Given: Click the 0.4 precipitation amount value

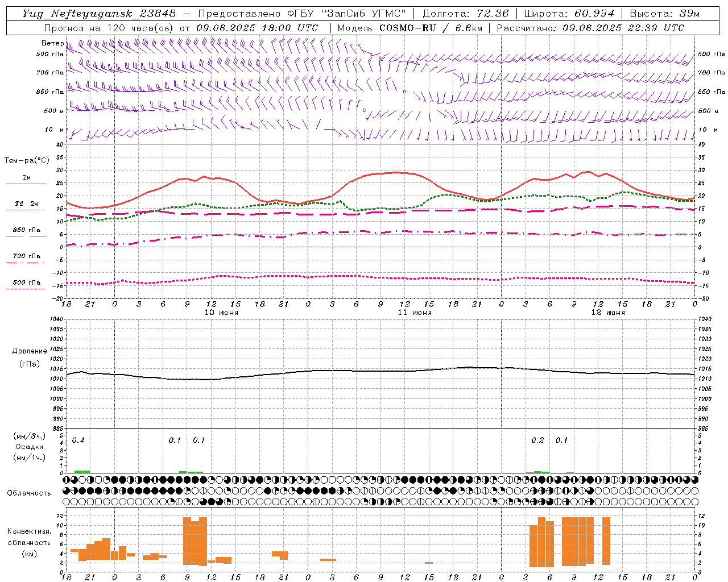Looking at the screenshot, I should click(x=78, y=440).
